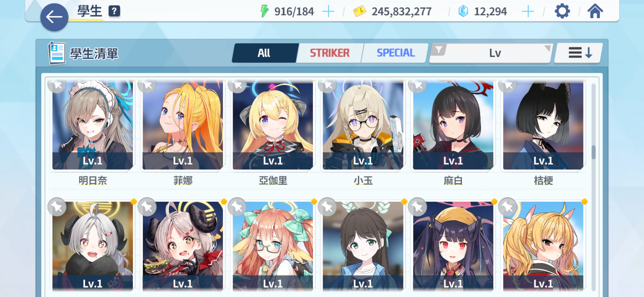Click the dropdown corner arrow beside Lv
The height and width of the screenshot is (297, 644).
[x=548, y=48]
